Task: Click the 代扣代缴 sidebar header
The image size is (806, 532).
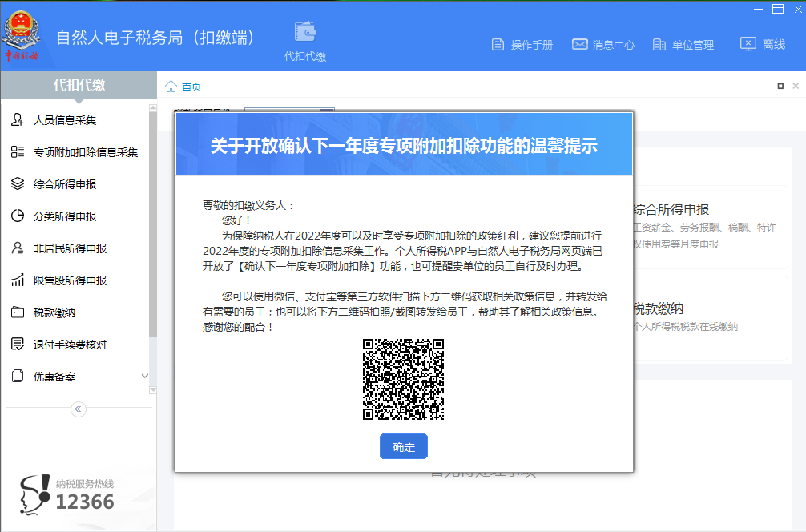Action: [79, 85]
